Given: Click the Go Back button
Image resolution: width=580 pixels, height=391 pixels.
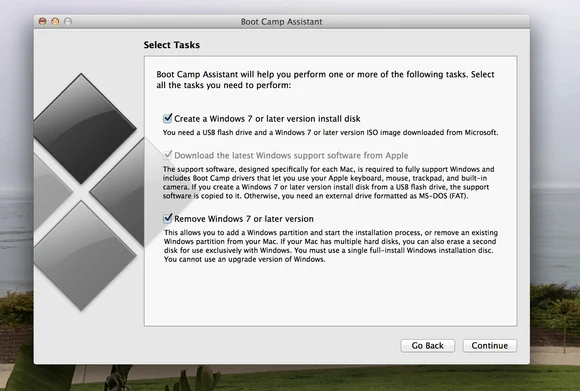Looking at the screenshot, I should pos(428,346).
